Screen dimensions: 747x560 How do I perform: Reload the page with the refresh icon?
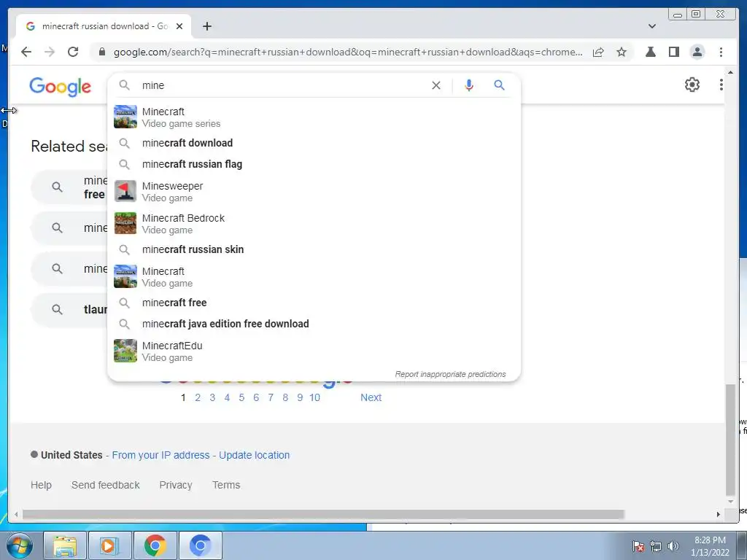click(73, 52)
